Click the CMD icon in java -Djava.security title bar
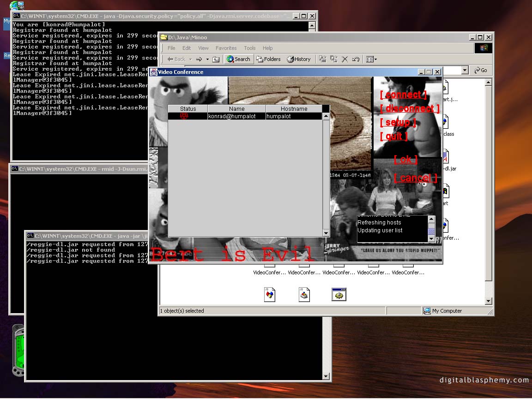Viewport: 532px width, 399px height. click(16, 16)
